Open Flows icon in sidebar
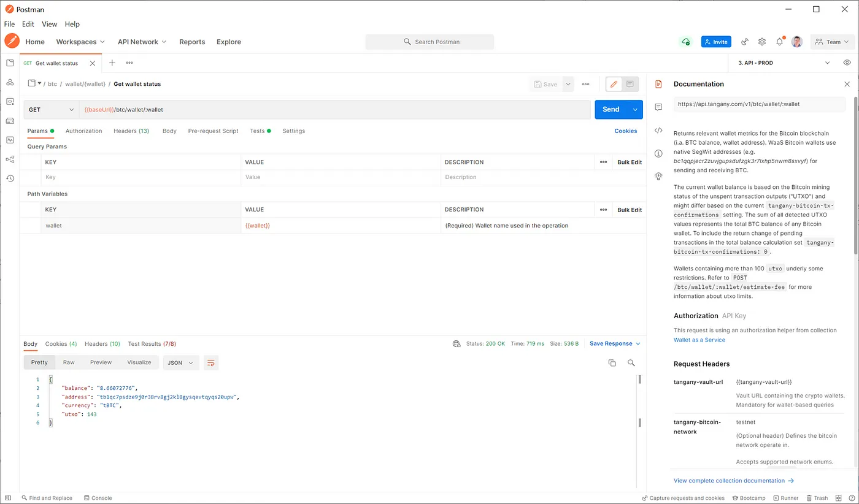Viewport: 859px width, 504px height. pyautogui.click(x=10, y=159)
